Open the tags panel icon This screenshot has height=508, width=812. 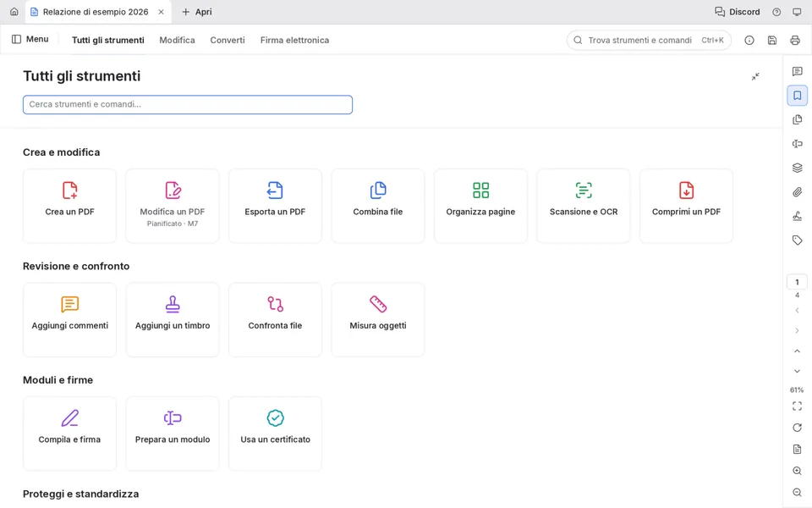click(797, 240)
